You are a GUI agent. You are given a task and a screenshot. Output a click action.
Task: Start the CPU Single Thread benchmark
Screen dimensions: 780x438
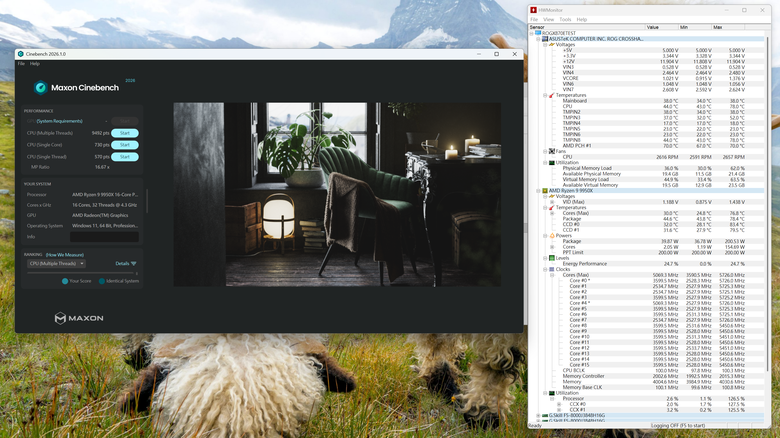[125, 157]
